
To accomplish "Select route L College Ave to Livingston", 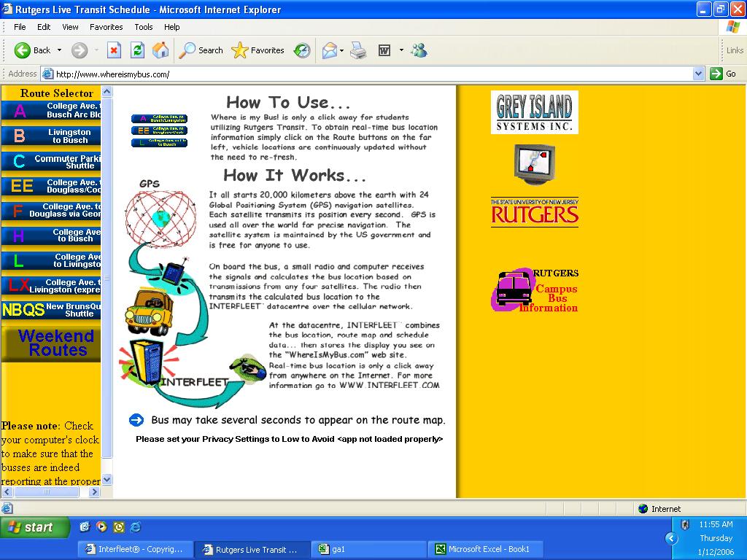I will (x=51, y=260).
